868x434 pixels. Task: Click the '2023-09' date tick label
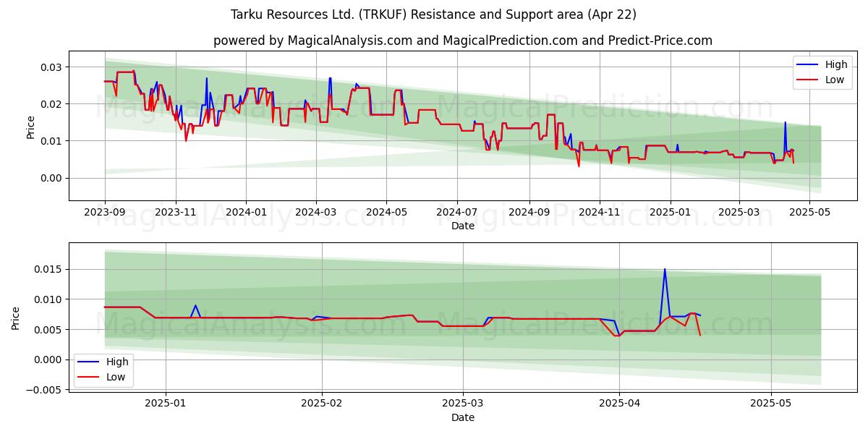[x=105, y=212]
